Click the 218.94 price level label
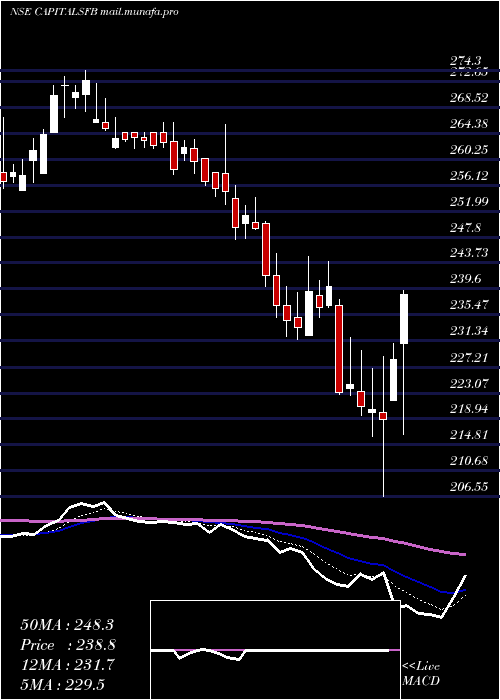500x700 pixels. pyautogui.click(x=469, y=408)
